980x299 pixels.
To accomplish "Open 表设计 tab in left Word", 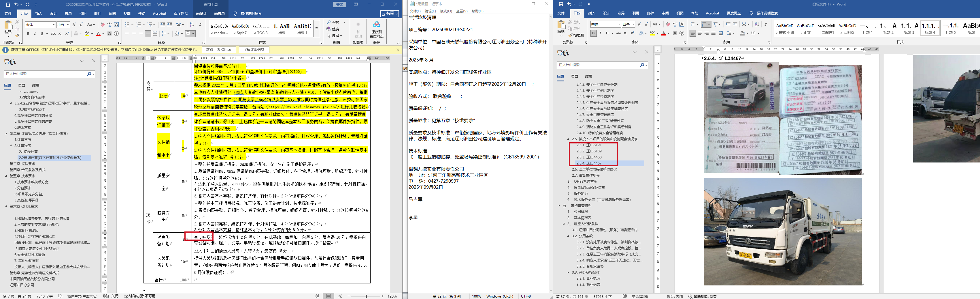I will pyautogui.click(x=201, y=14).
